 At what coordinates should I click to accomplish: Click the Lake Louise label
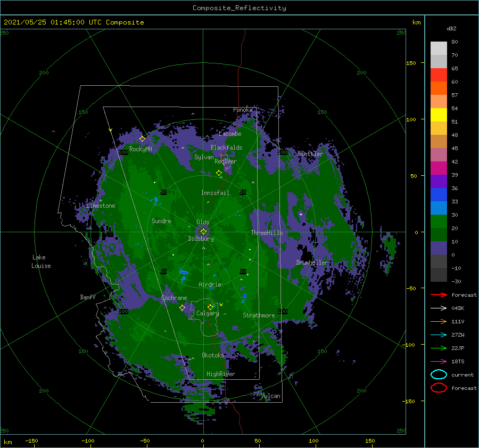[41, 262]
